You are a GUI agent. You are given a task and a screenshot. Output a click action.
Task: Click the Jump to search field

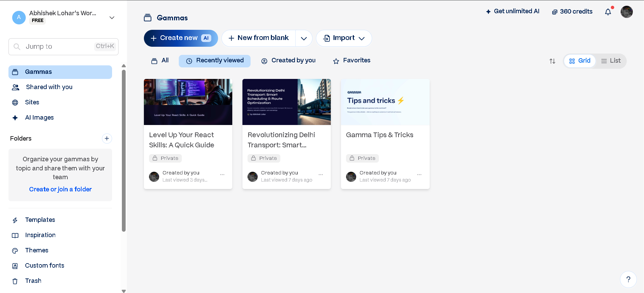coord(63,47)
